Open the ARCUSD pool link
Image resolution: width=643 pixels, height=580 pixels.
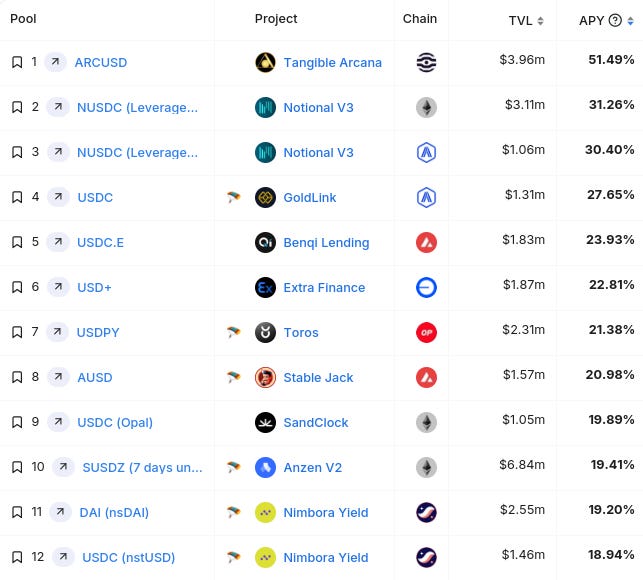(x=101, y=62)
